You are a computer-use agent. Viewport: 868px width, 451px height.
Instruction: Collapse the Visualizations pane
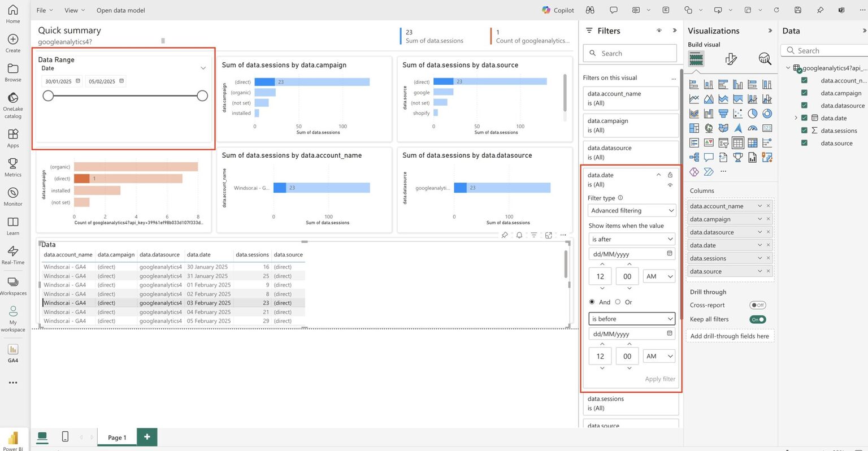coord(770,31)
